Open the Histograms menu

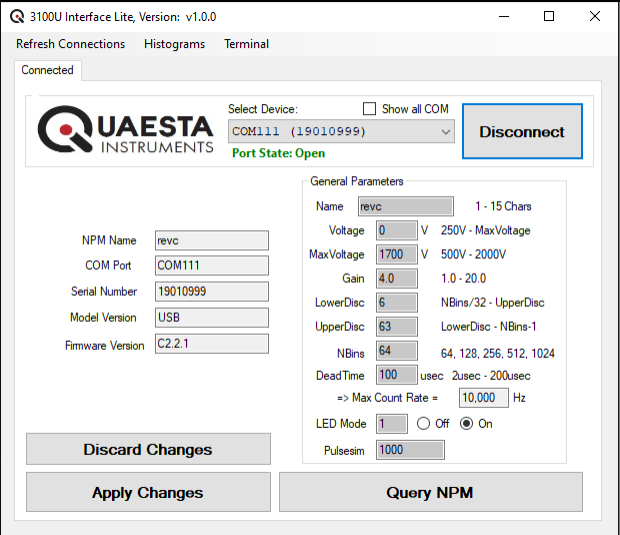pos(174,44)
